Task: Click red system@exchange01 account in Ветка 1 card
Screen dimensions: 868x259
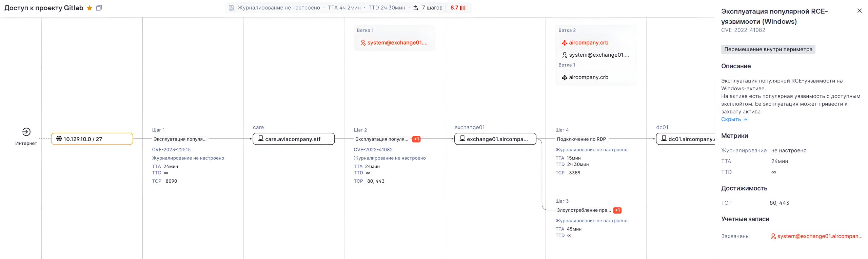Action: point(397,43)
